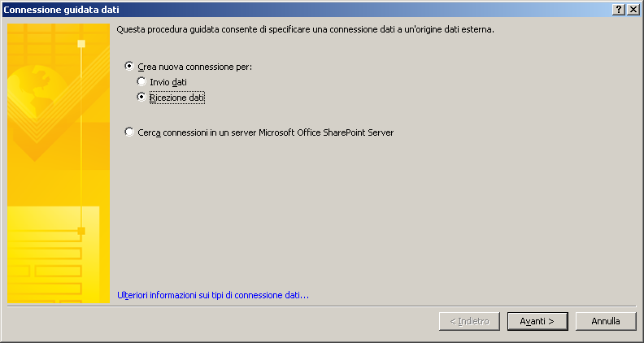
Task: Click the globe graphic in the banner
Action: (x=37, y=94)
